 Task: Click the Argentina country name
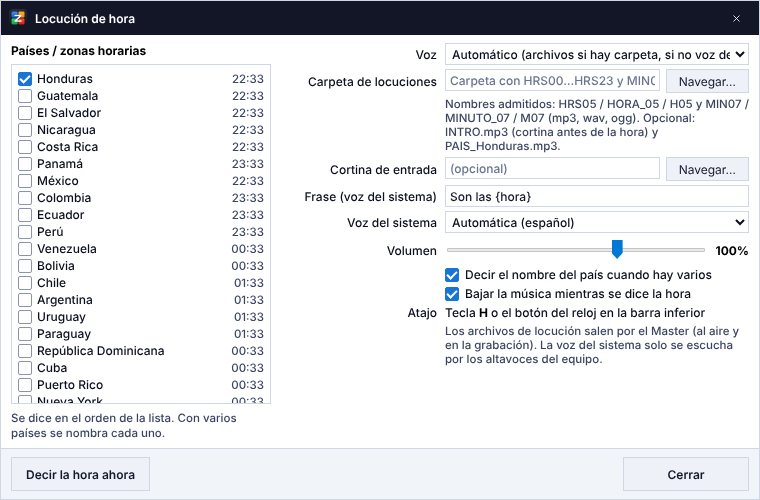pos(64,300)
